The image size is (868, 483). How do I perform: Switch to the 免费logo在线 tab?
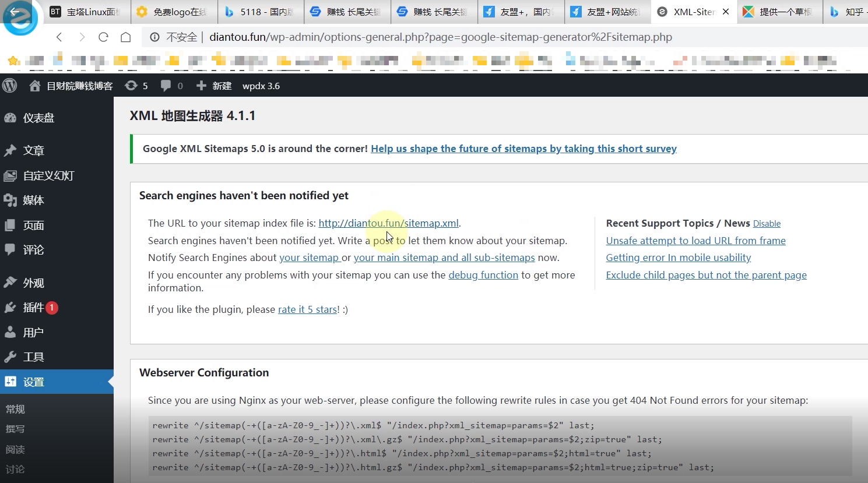click(173, 12)
